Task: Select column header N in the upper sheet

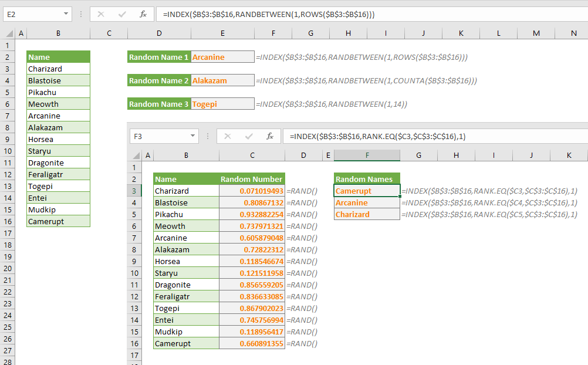Action: (573, 33)
